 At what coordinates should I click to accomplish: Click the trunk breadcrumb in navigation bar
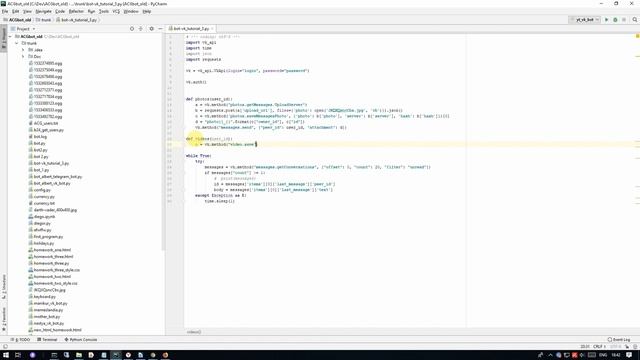43,20
